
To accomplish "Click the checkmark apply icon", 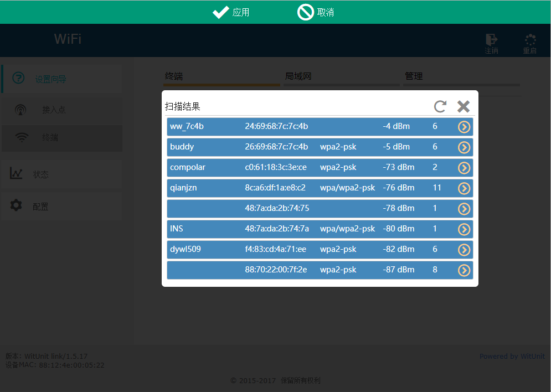I will (221, 12).
